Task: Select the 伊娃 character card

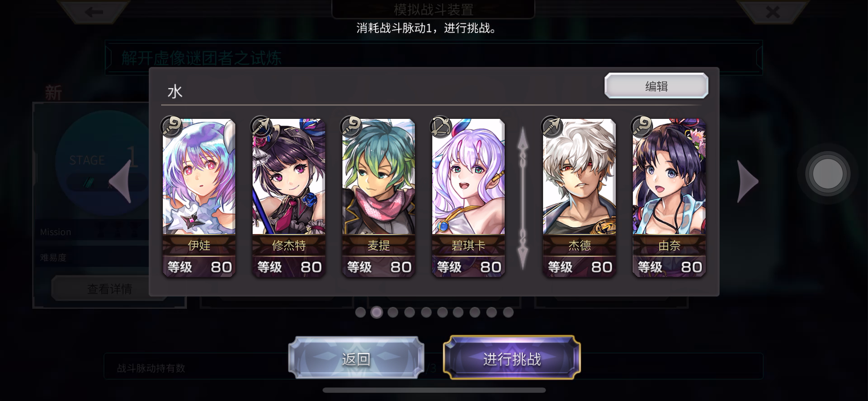Action: (199, 198)
